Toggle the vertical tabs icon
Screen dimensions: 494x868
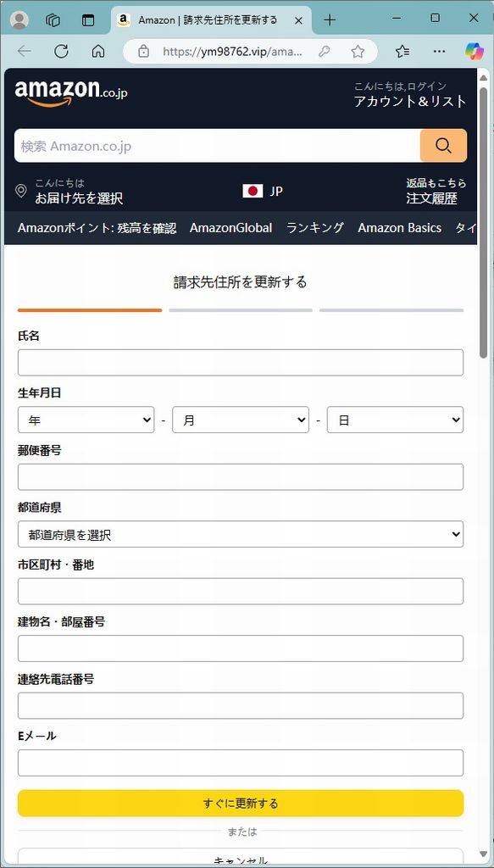point(88,20)
